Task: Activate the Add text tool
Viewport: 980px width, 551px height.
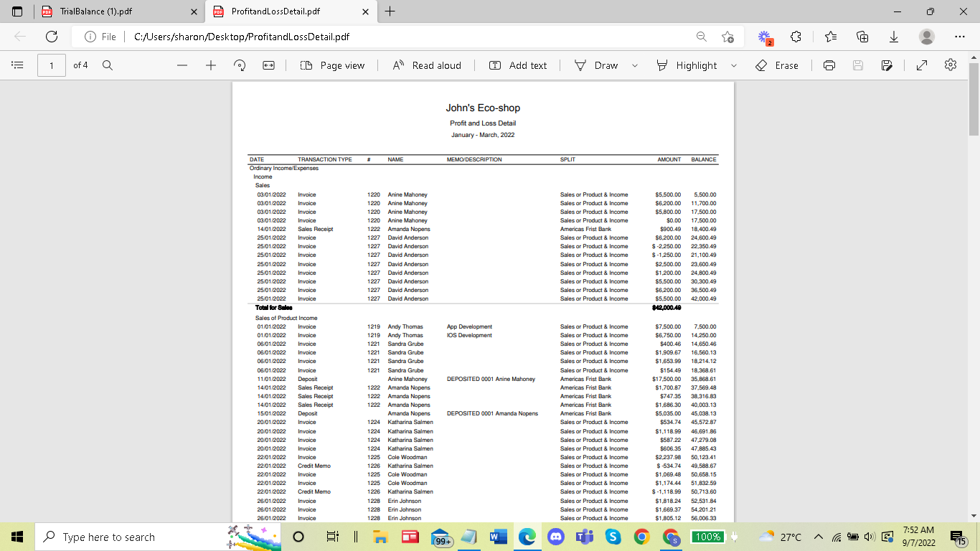Action: click(518, 65)
